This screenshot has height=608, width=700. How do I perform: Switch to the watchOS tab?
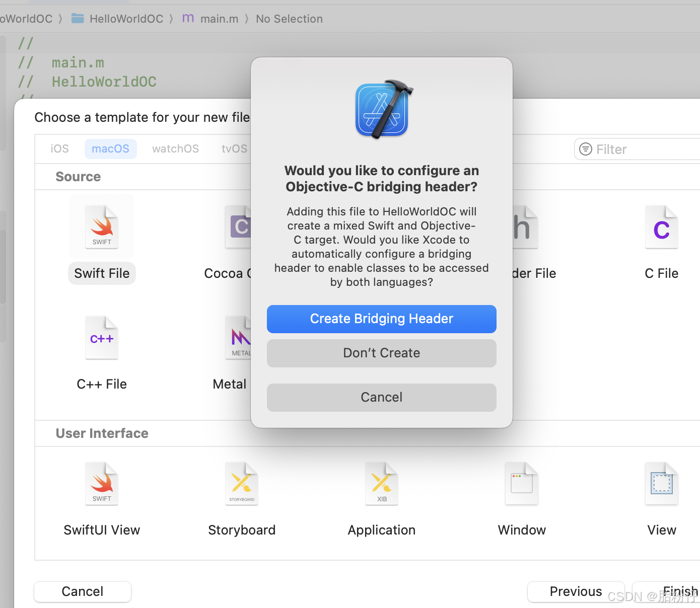(x=176, y=148)
